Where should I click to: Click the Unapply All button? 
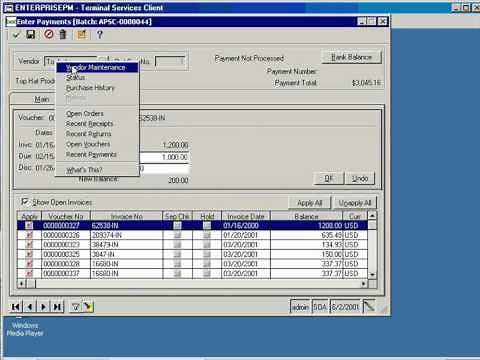click(355, 203)
